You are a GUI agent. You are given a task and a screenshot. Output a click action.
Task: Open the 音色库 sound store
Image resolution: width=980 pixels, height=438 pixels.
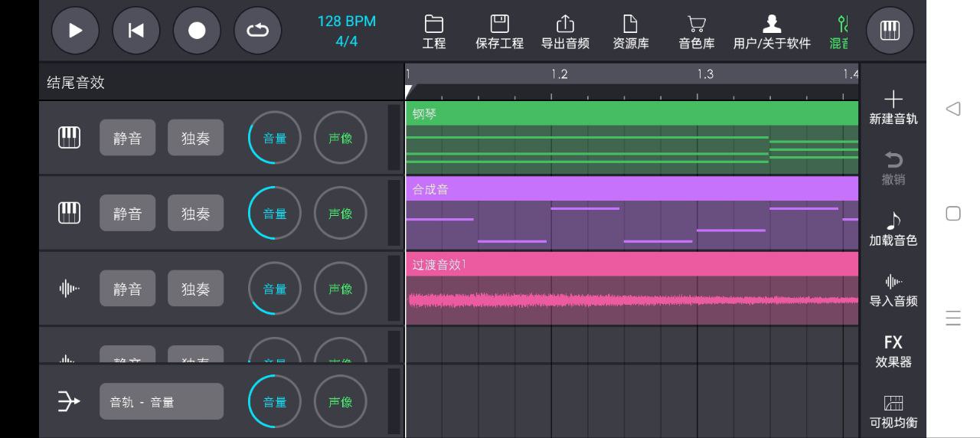tap(696, 32)
